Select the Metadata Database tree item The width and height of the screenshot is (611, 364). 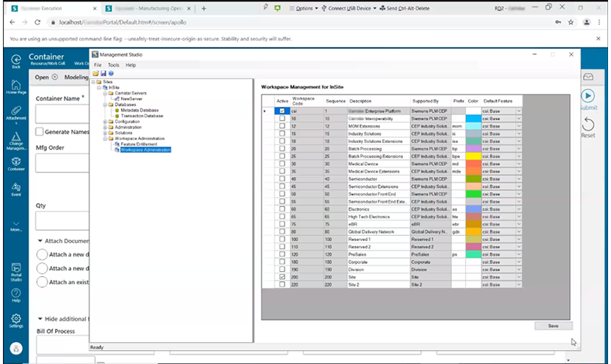click(140, 110)
